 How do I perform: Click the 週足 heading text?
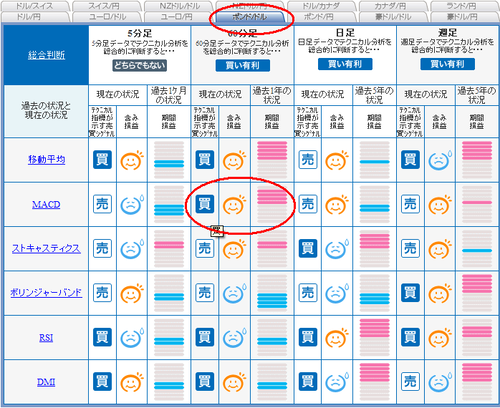pos(447,33)
